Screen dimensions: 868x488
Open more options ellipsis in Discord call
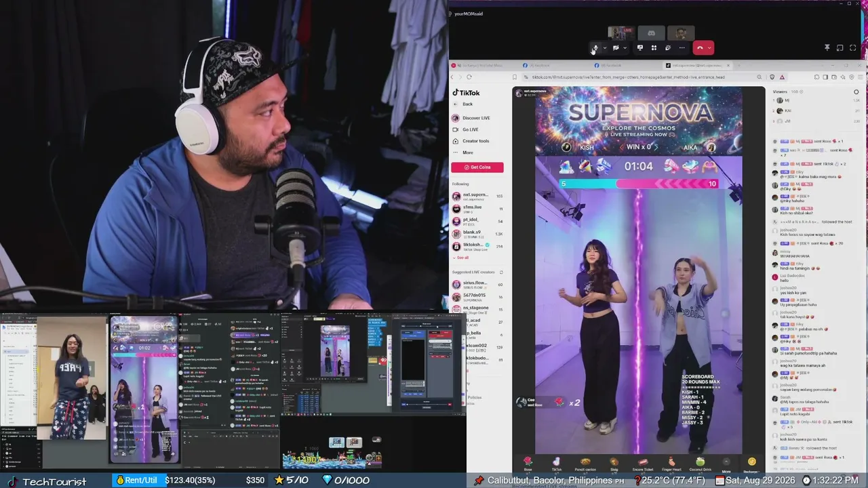(682, 48)
